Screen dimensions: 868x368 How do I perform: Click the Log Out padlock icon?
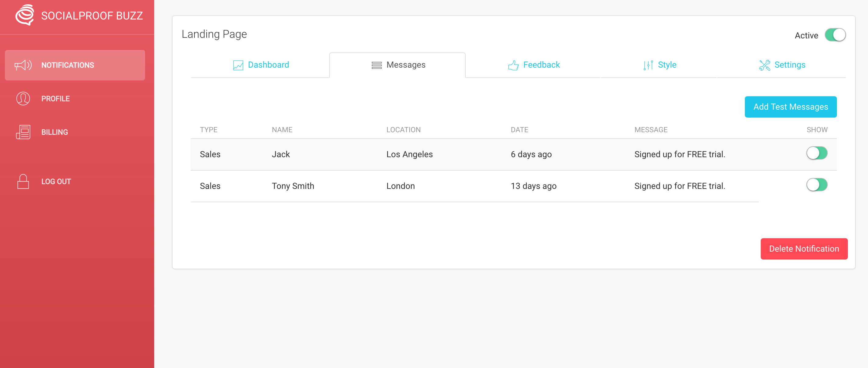tap(23, 182)
